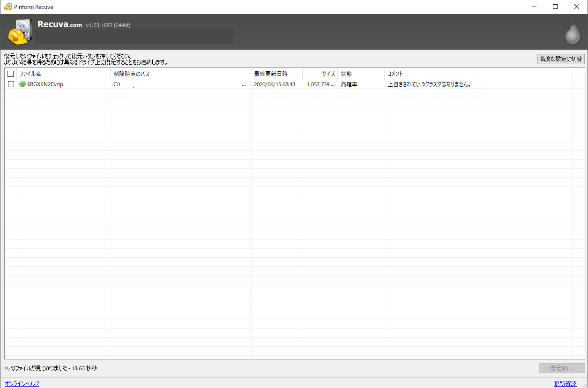588x388 pixels.
Task: Toggle the select-all checkbox in header row
Action: click(x=11, y=74)
